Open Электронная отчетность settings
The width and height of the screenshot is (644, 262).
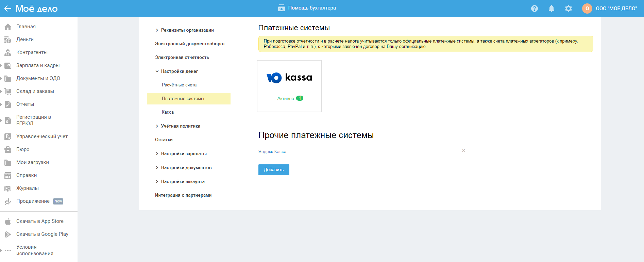pyautogui.click(x=182, y=58)
